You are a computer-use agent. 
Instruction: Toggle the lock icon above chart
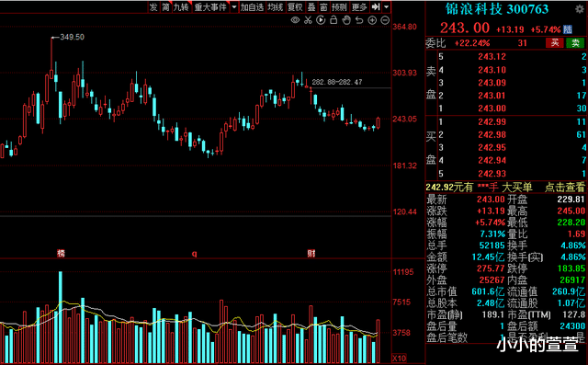pyautogui.click(x=334, y=20)
